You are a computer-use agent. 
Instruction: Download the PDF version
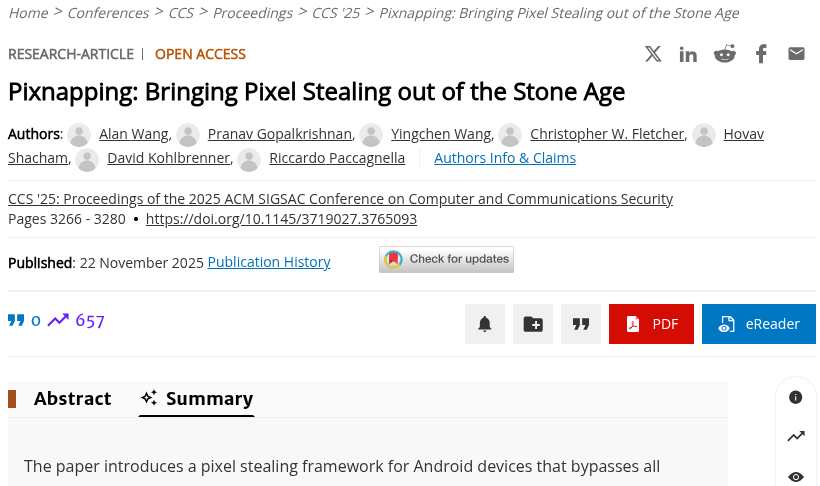pos(651,324)
